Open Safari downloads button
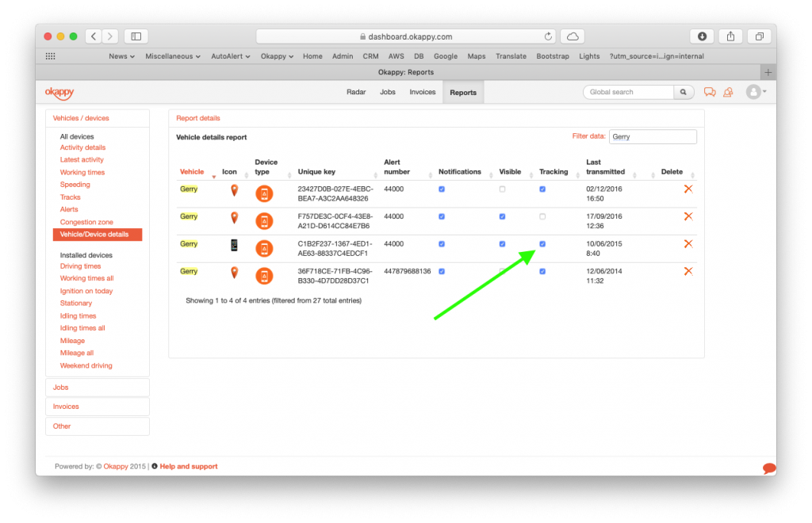The width and height of the screenshot is (812, 523). tap(703, 36)
